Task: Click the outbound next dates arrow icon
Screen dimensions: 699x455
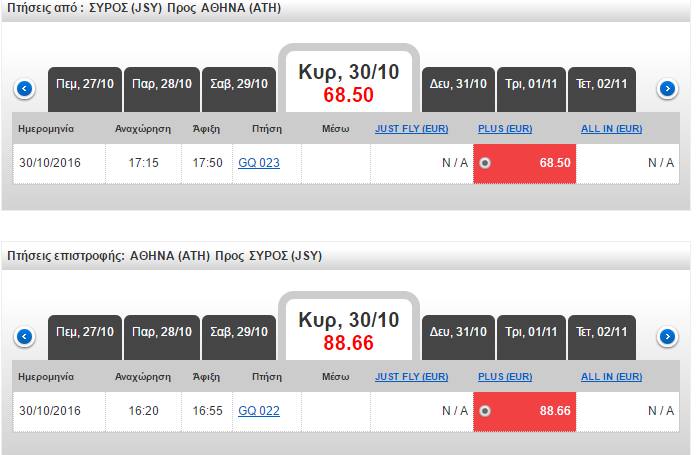Action: (x=668, y=89)
